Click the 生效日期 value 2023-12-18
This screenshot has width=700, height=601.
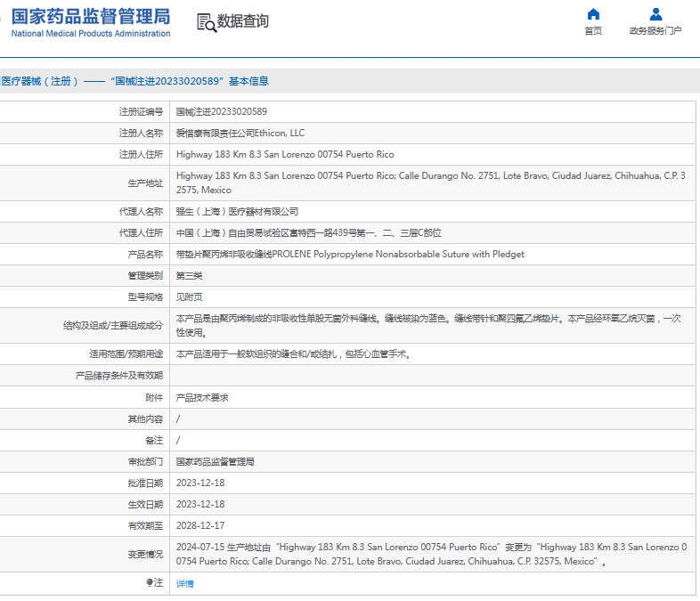[x=200, y=505]
